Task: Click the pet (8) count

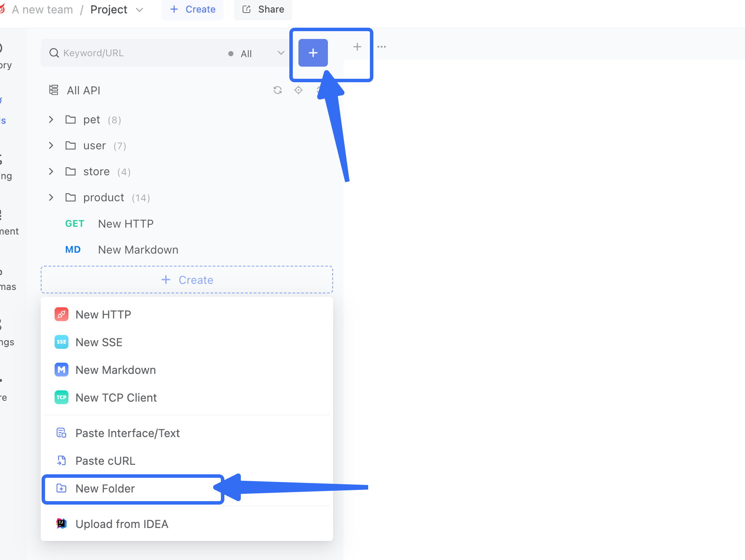Action: (x=114, y=120)
